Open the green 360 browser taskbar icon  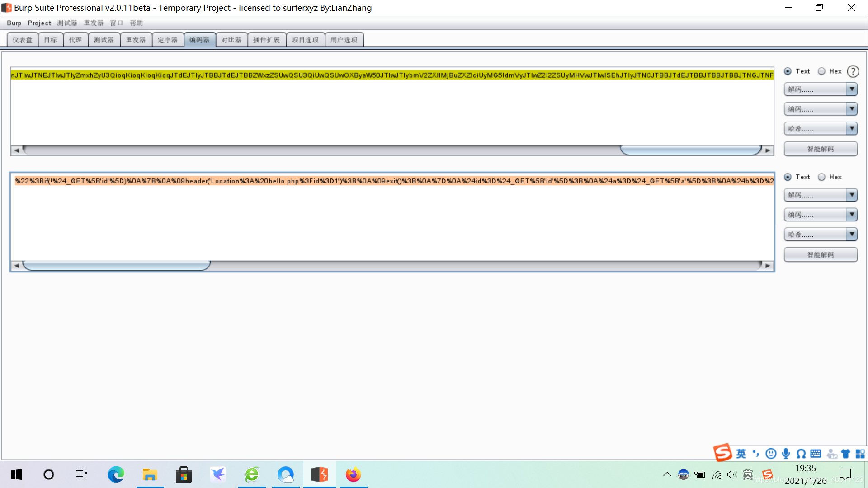point(252,474)
